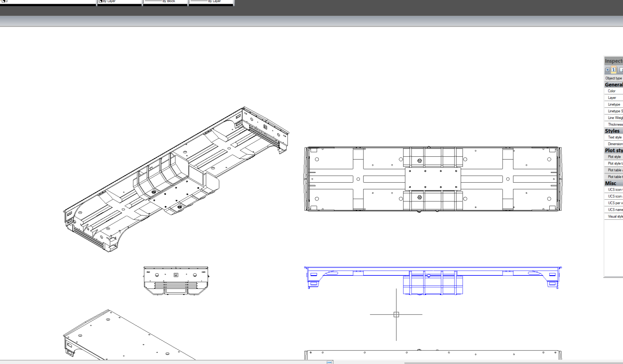Select the Linetype property row

click(614, 104)
